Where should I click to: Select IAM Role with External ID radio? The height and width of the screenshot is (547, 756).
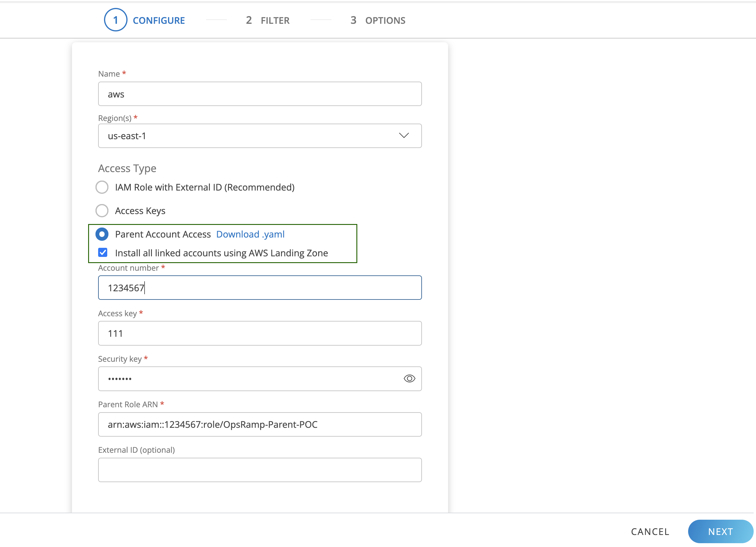[x=102, y=187]
